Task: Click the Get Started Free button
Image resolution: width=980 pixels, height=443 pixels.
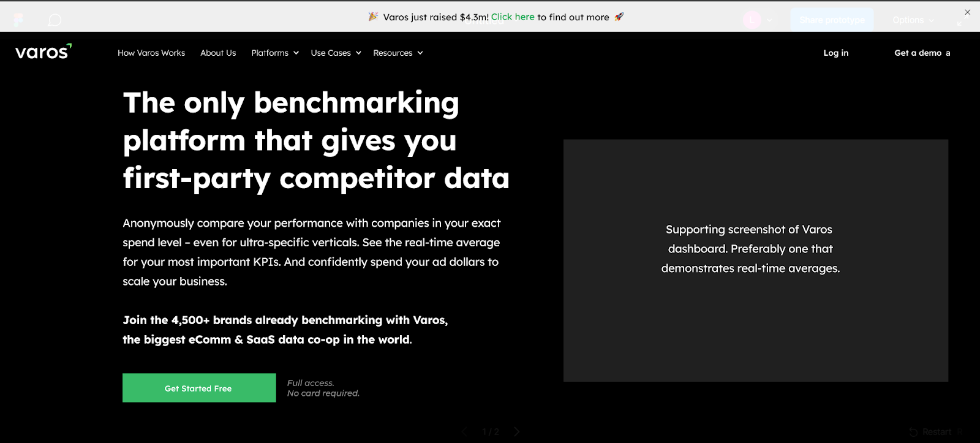Action: point(199,388)
